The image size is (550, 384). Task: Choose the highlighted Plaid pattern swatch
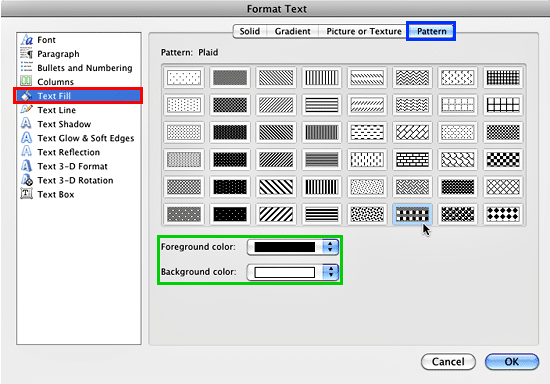(412, 214)
